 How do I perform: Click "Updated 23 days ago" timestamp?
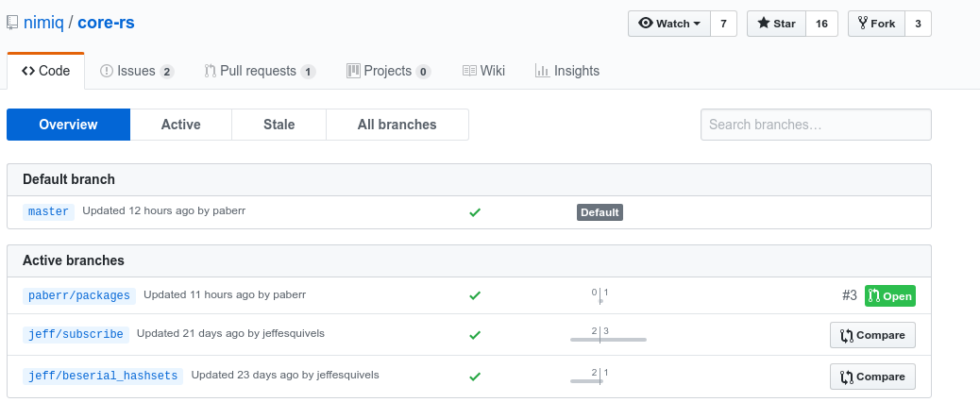pyautogui.click(x=245, y=376)
